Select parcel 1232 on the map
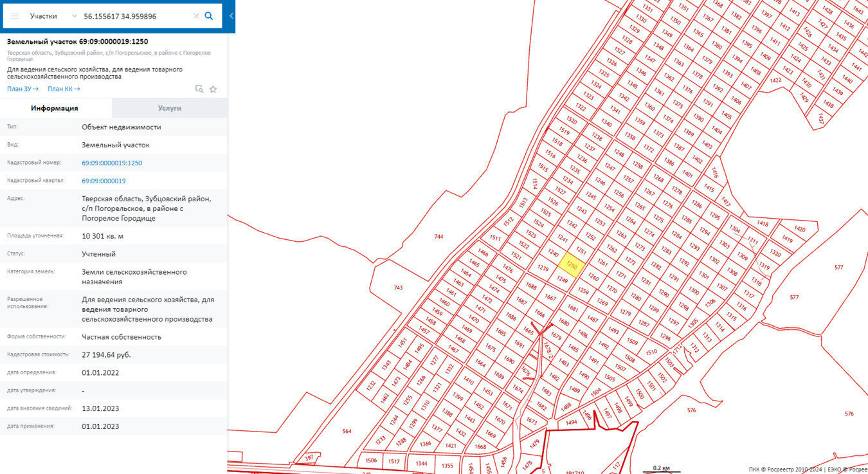 click(371, 386)
